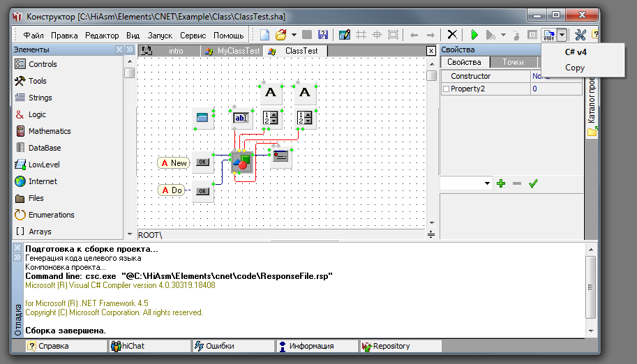Image resolution: width=637 pixels, height=364 pixels.
Task: Switch to the Точки tab
Action: [513, 62]
